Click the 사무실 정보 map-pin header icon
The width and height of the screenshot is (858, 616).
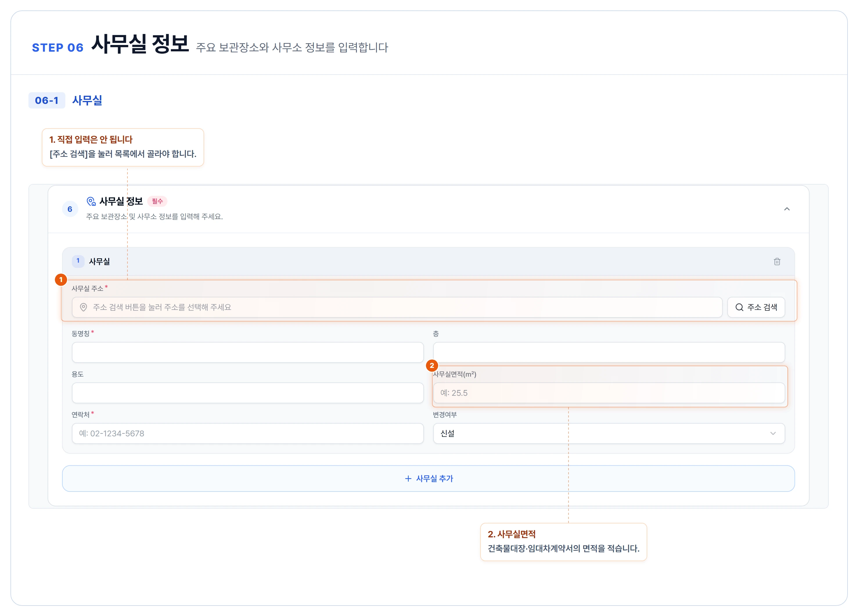pos(91,201)
